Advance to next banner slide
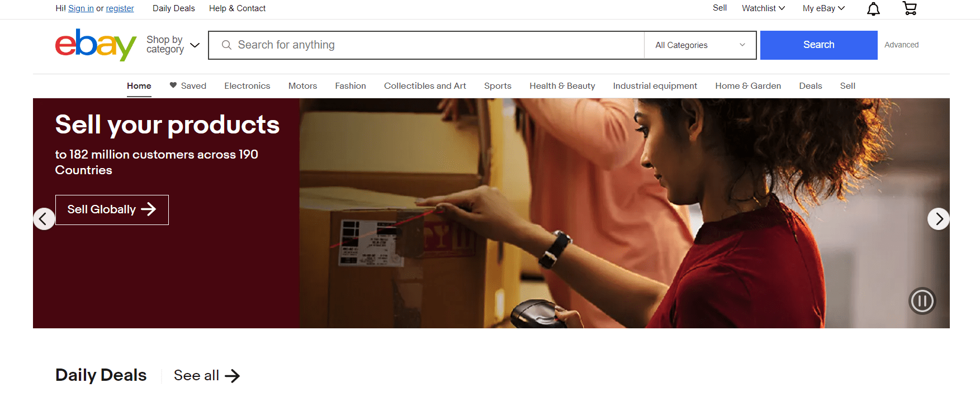980x397 pixels. pos(939,219)
